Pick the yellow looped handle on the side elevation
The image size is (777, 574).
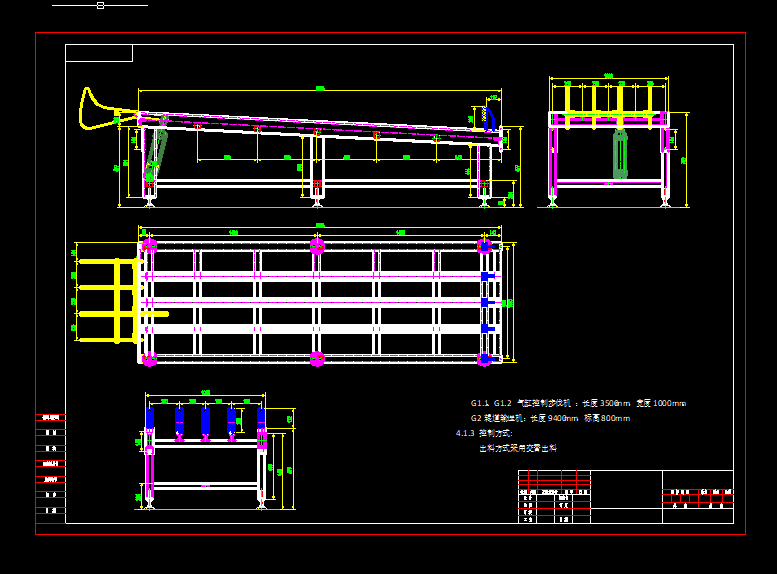point(108,109)
